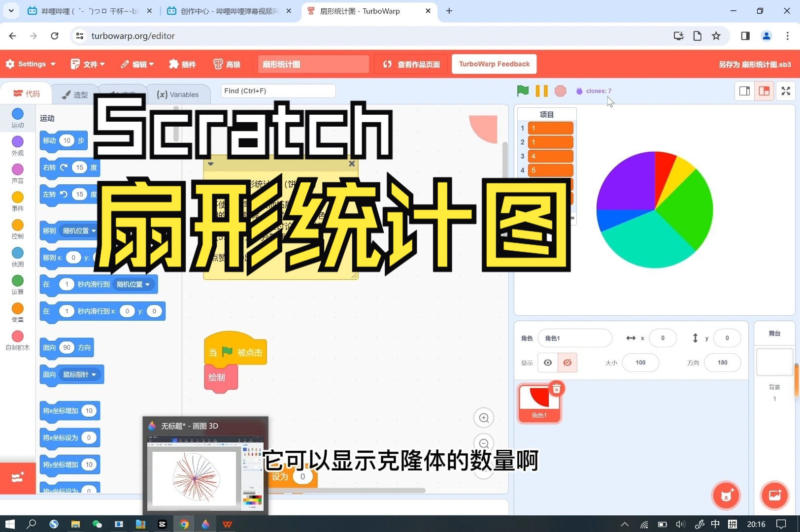800x532 pixels.
Task: Switch to small stage layout
Action: 745,91
